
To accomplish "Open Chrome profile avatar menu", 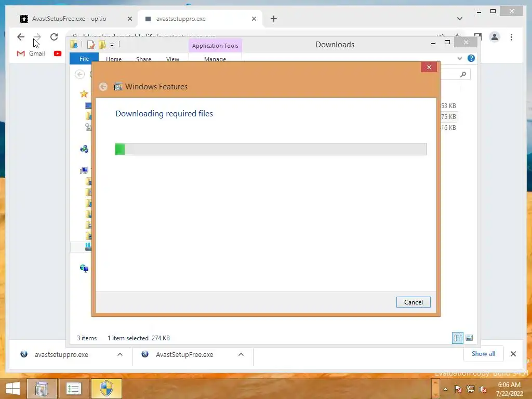I will 495,37.
